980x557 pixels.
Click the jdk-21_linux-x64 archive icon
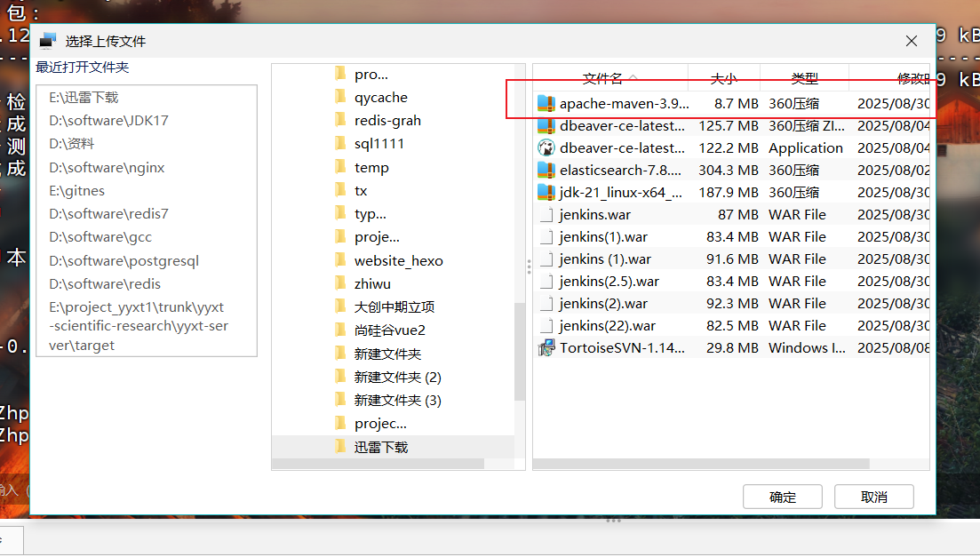(546, 193)
